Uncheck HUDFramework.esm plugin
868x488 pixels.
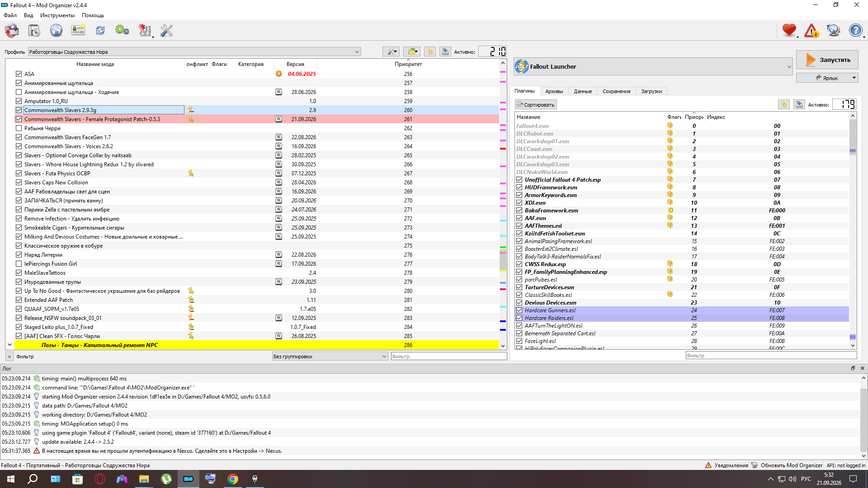[x=519, y=187]
